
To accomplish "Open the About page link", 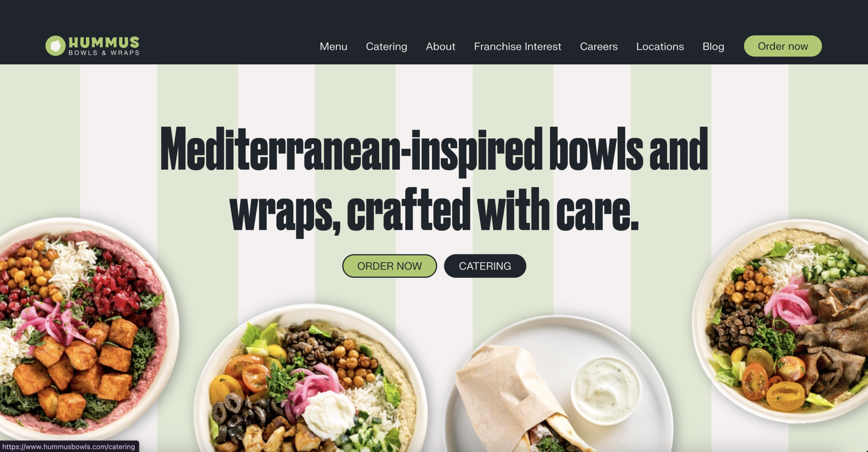I will coord(441,47).
